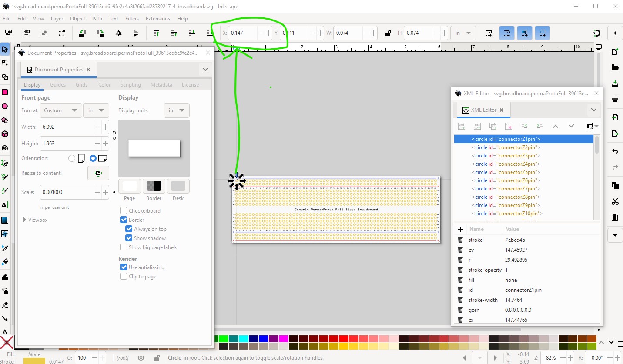The image size is (623, 364).
Task: Expand the Viewbox section
Action: 35,220
